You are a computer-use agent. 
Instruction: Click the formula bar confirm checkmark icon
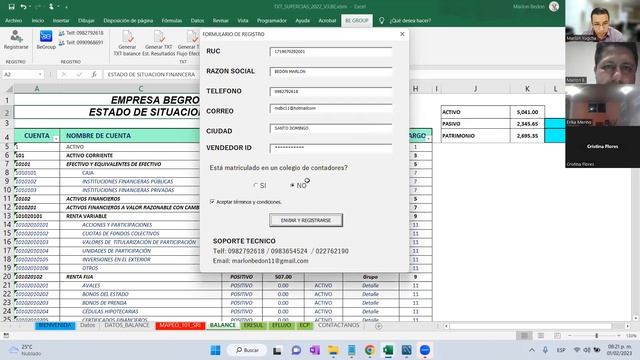click(x=79, y=74)
